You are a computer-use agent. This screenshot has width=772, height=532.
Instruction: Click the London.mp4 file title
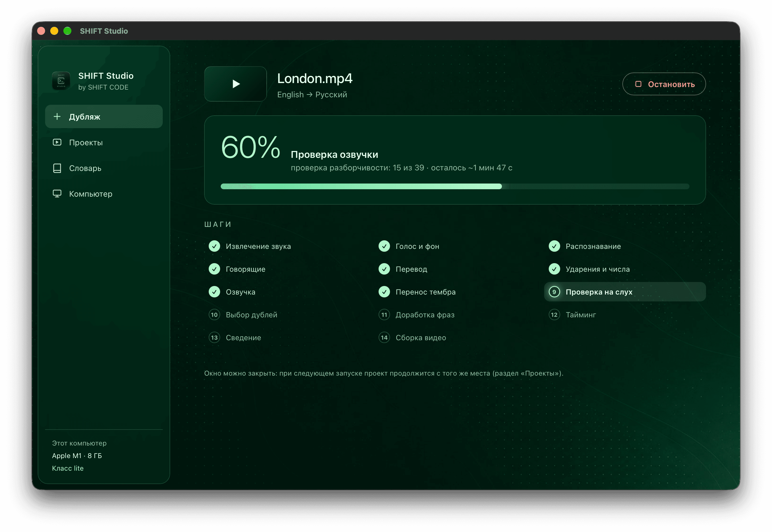pyautogui.click(x=314, y=79)
